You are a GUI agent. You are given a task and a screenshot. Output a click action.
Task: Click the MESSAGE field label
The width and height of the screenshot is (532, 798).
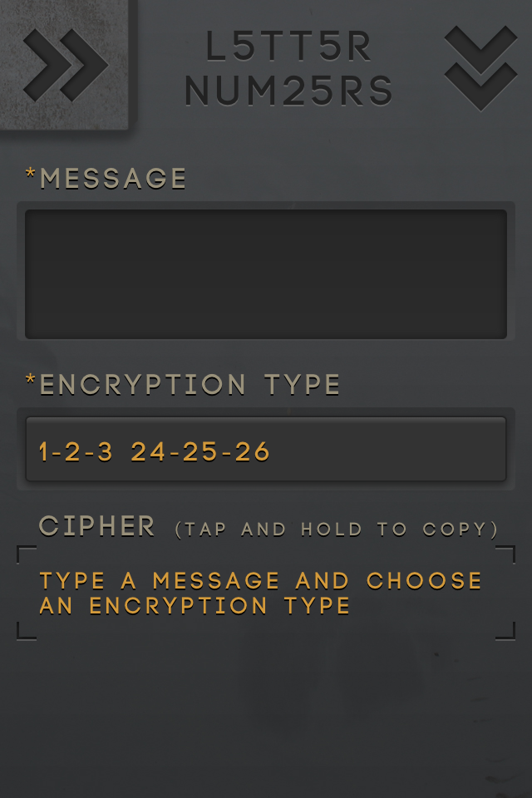click(113, 179)
